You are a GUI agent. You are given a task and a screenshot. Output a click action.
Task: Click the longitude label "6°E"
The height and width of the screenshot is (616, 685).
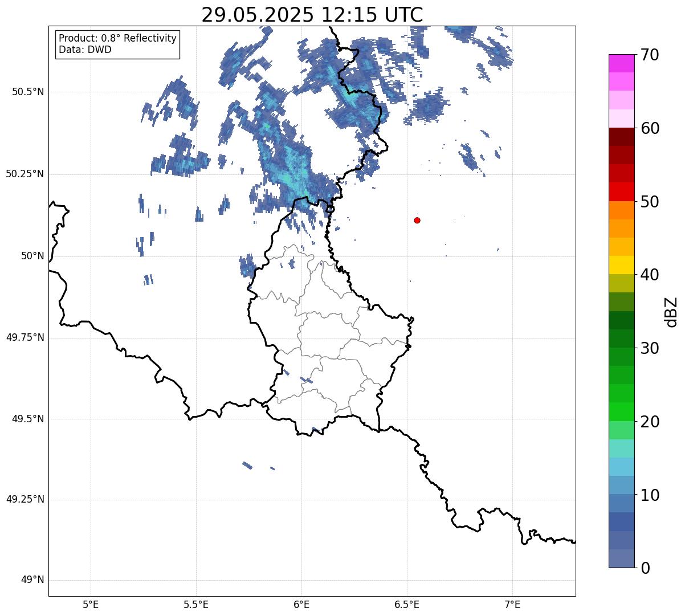(x=301, y=604)
